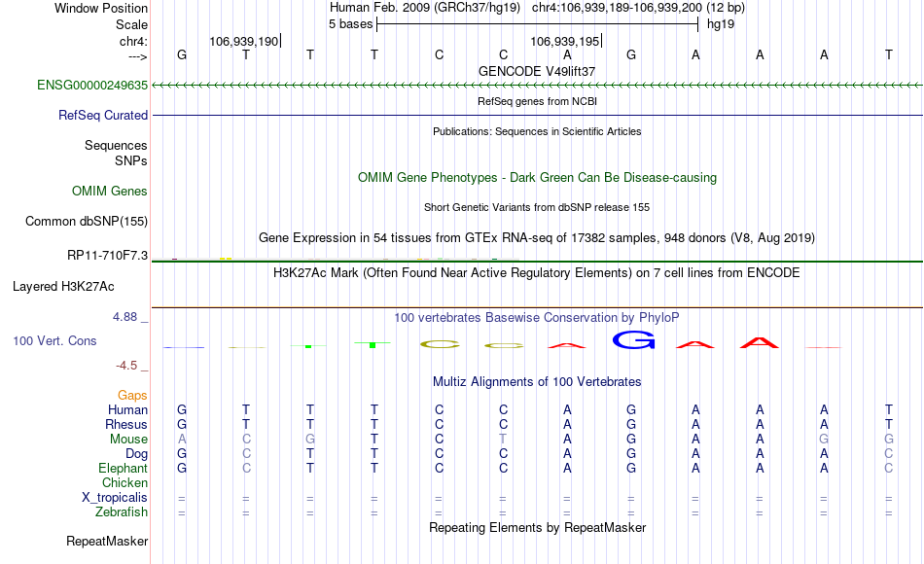Click the Rhesus species row label
Image resolution: width=924 pixels, height=564 pixels.
tap(126, 424)
